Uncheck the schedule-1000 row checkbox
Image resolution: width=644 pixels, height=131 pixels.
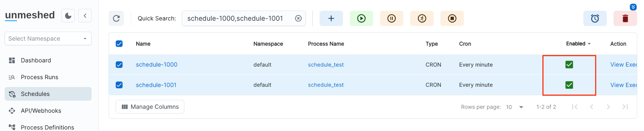tap(119, 65)
